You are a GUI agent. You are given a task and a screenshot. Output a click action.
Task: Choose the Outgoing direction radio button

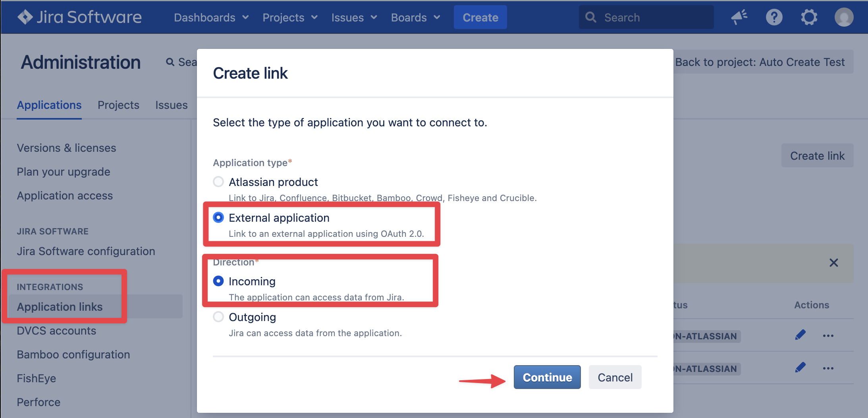[x=218, y=317]
